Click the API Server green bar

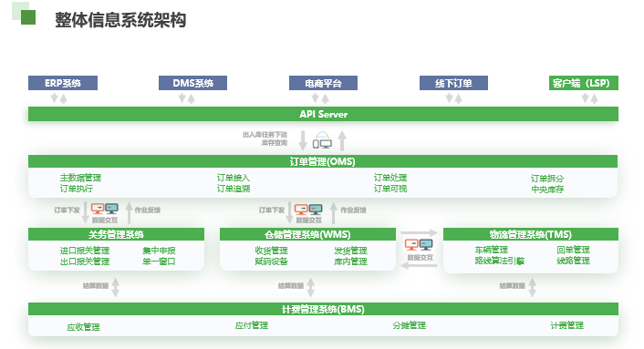[x=323, y=114]
